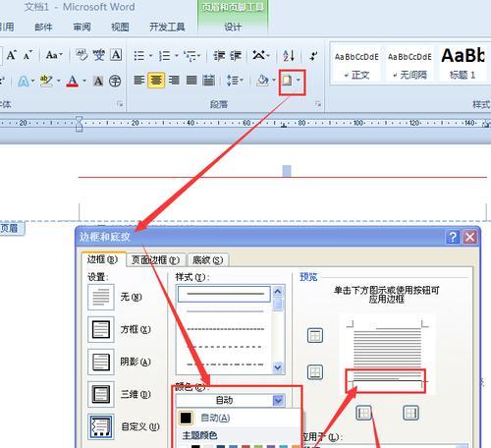Click the center align paragraph icon
491x448 pixels.
click(x=156, y=81)
